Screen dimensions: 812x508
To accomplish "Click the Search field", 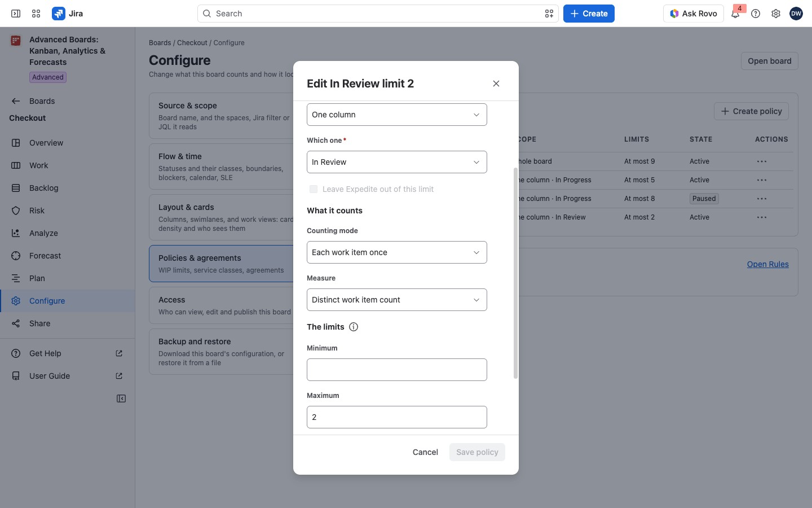I will [378, 14].
